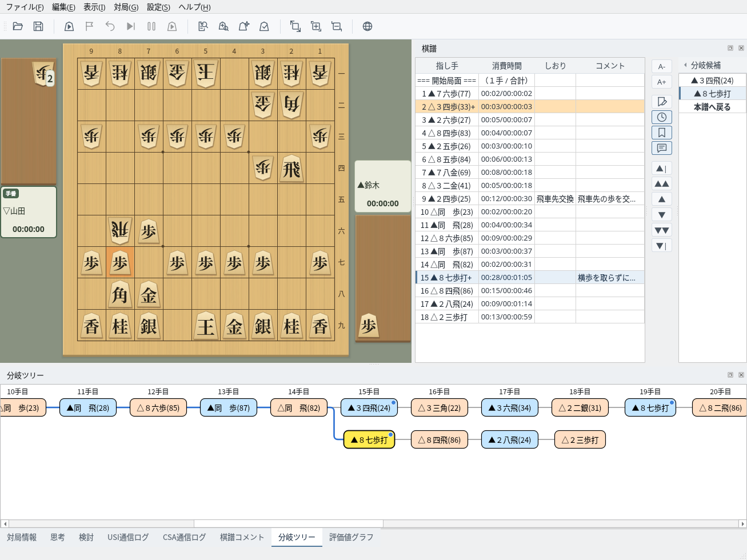Click the piece-with-sparkle toolbar icon
The height and width of the screenshot is (560, 747).
(244, 26)
